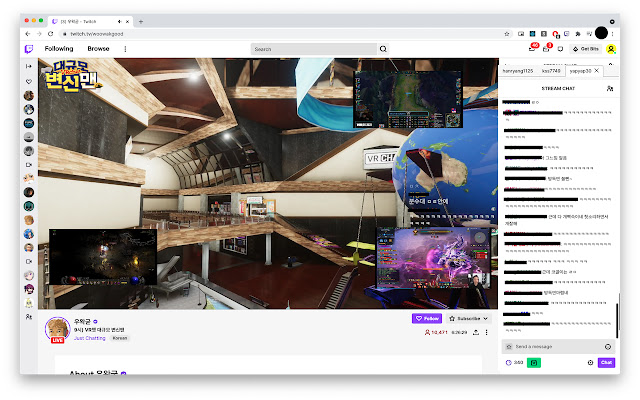The image size is (640, 400).
Task: Open notifications inbox with 46 badge
Action: (x=532, y=49)
